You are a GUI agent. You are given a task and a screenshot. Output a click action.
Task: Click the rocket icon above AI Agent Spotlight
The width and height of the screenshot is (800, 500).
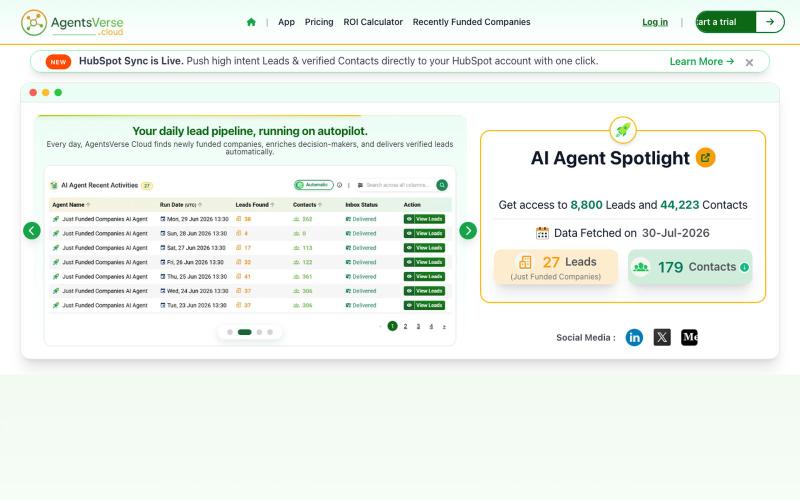(623, 130)
